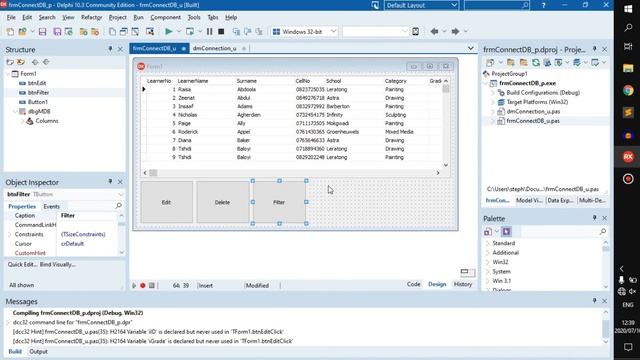Click the purple Palette category icon

point(506,231)
